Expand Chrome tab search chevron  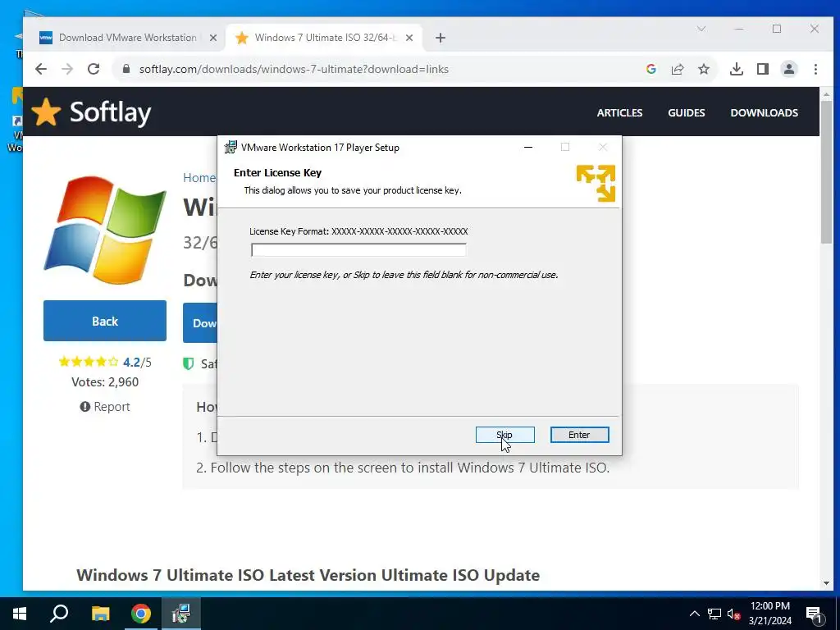701,29
